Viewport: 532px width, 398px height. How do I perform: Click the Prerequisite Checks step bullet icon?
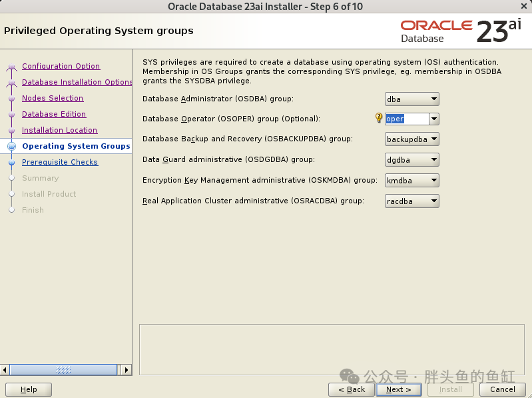point(11,162)
